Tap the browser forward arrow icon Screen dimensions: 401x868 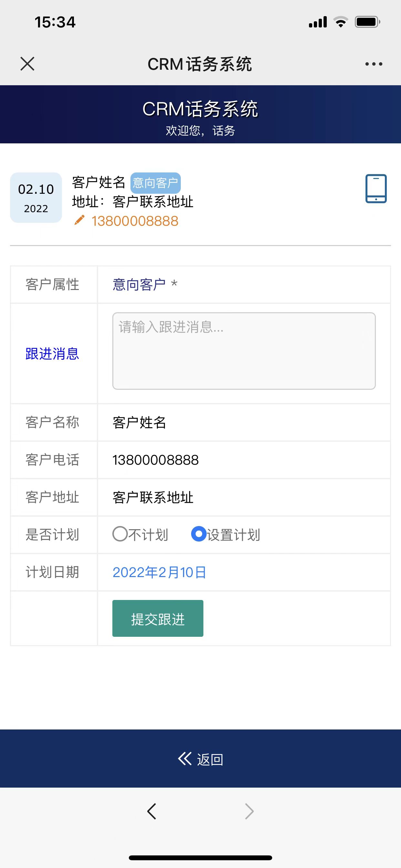249,811
